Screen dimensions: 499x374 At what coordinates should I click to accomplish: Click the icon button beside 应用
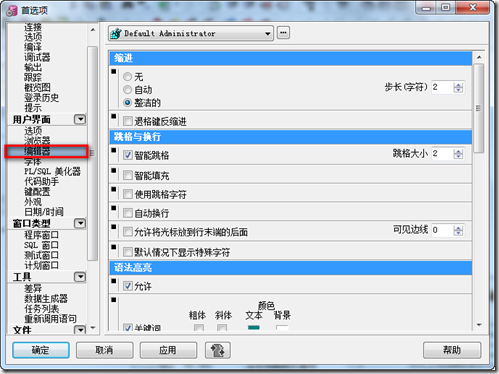click(x=218, y=350)
